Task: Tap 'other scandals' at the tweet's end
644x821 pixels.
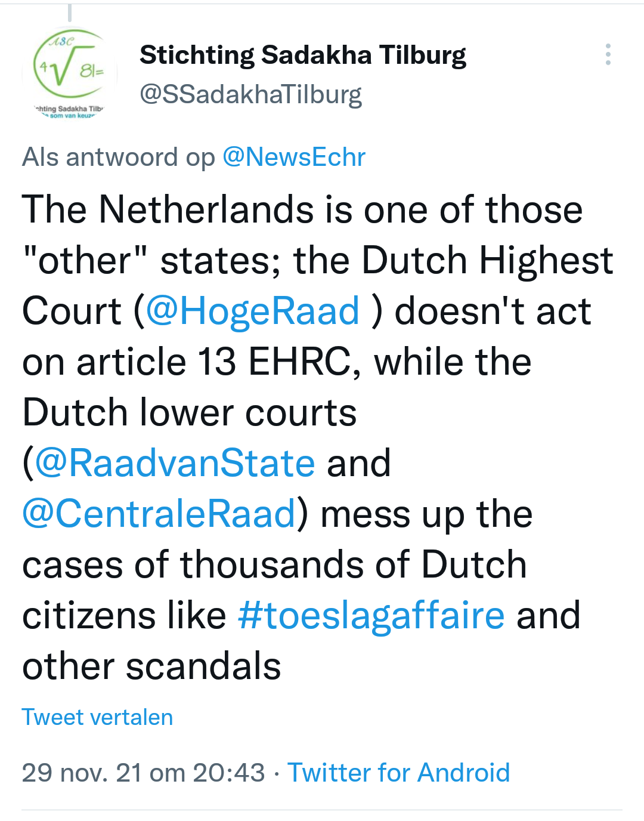Action: [151, 666]
